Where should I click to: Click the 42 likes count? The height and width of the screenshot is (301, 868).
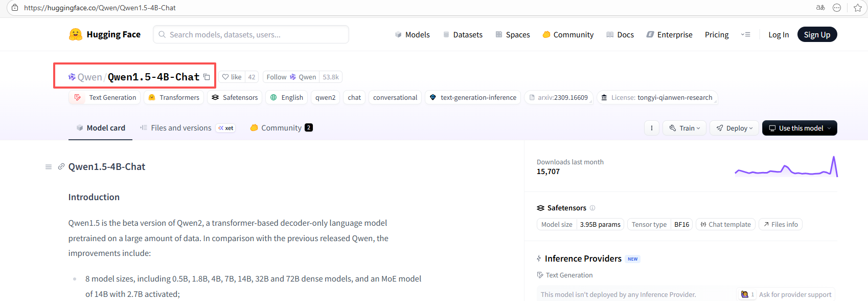click(252, 77)
